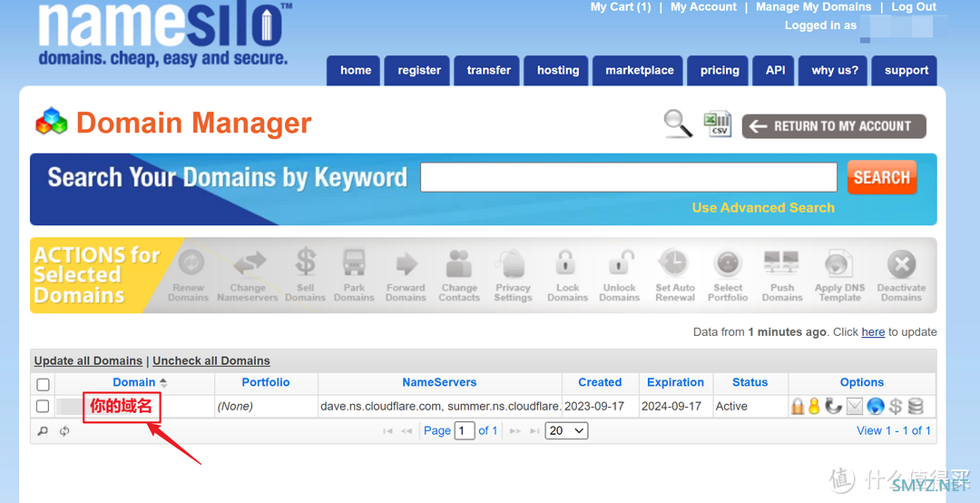Click the Lock Domains padlock icon
This screenshot has width=980, height=503.
click(x=565, y=262)
